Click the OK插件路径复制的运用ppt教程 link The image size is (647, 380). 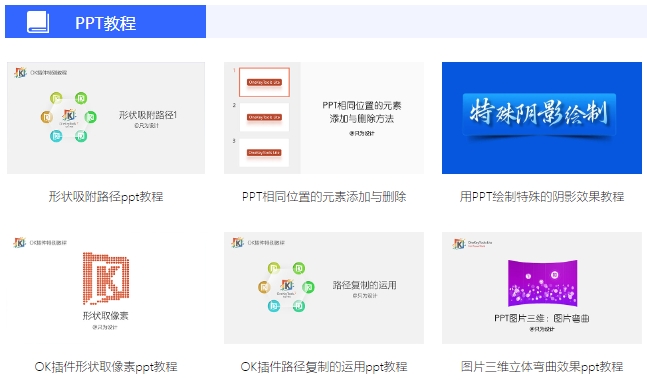[x=324, y=366]
